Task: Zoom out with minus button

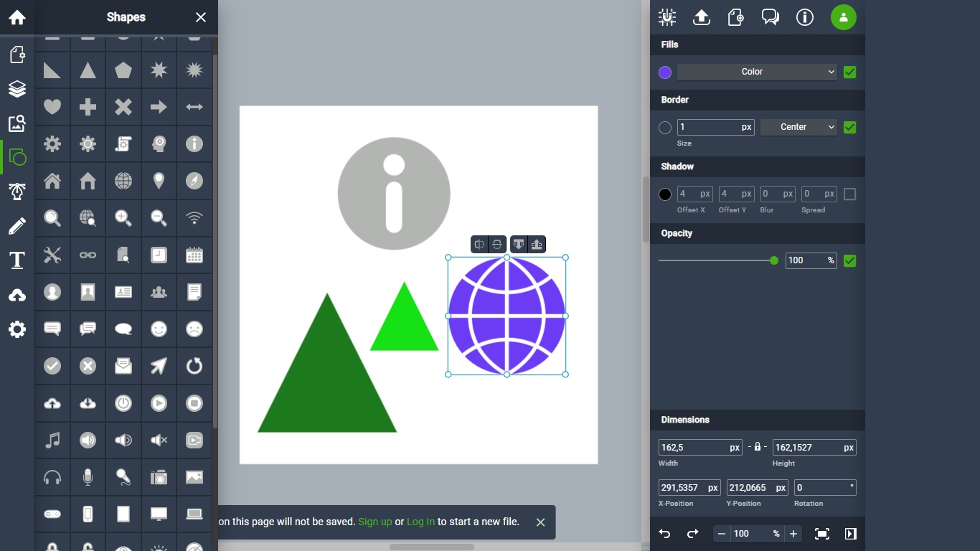Action: point(722,534)
